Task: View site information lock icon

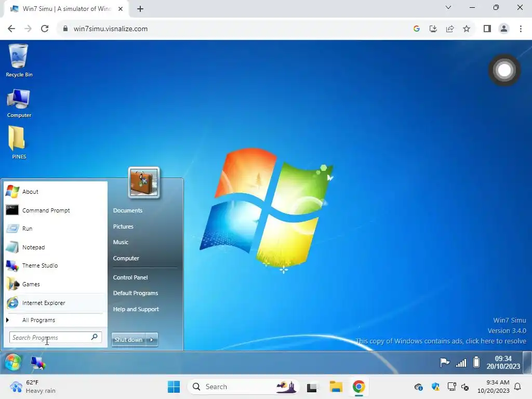Action: (x=65, y=29)
